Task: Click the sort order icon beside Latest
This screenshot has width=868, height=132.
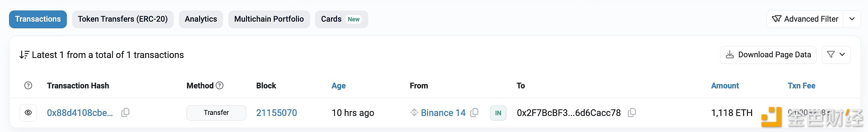Action: 24,55
